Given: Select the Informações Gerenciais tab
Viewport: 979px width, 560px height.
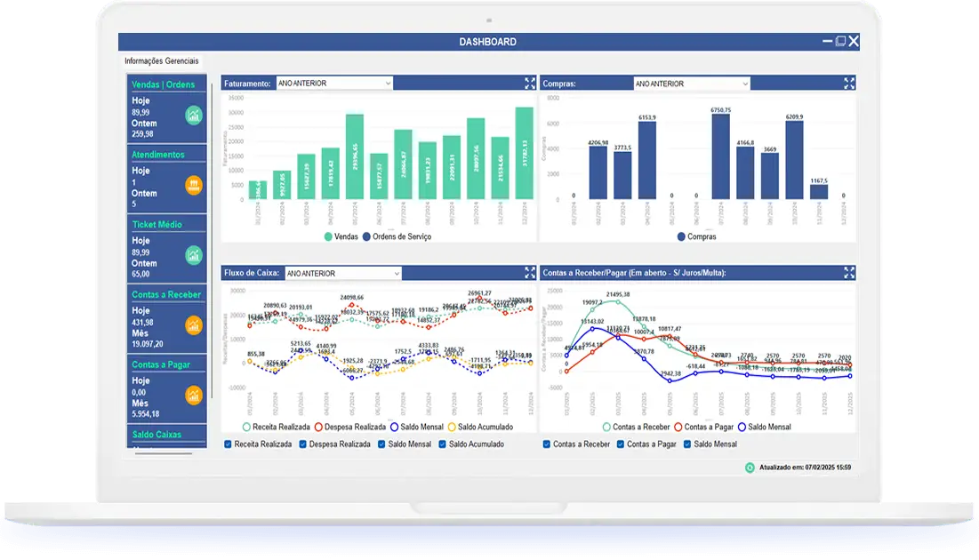Looking at the screenshot, I should pos(161,61).
